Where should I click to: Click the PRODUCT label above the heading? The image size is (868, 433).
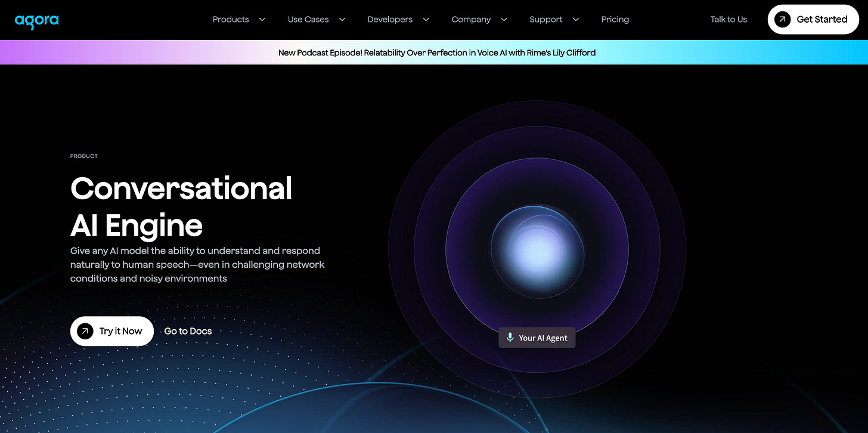84,156
